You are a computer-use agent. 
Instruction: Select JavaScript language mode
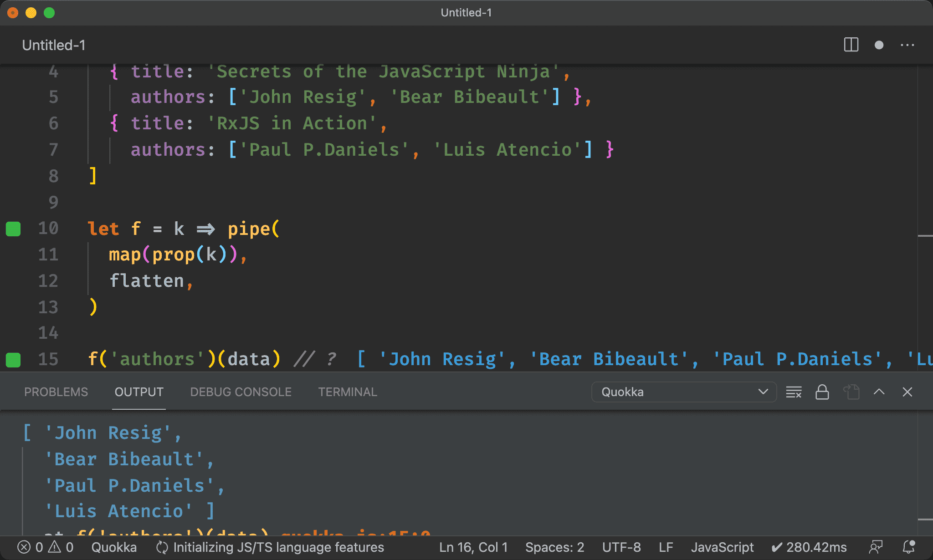point(722,547)
